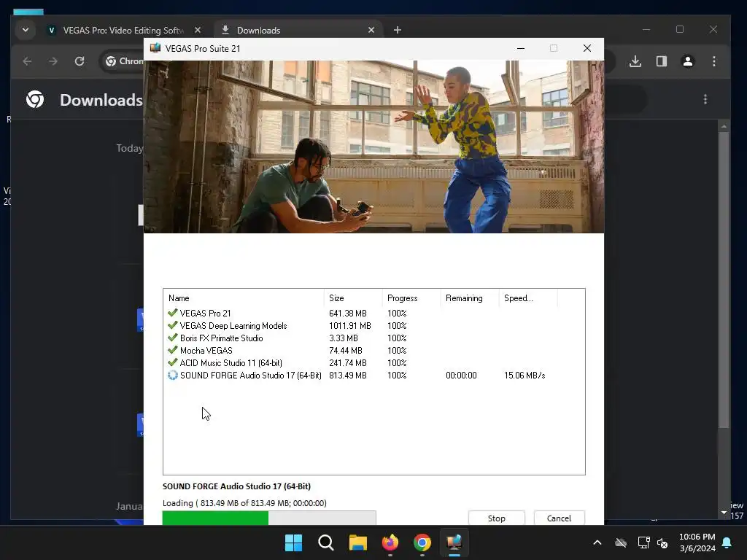
Task: Open the Chrome tab search dropdown
Action: pyautogui.click(x=26, y=30)
